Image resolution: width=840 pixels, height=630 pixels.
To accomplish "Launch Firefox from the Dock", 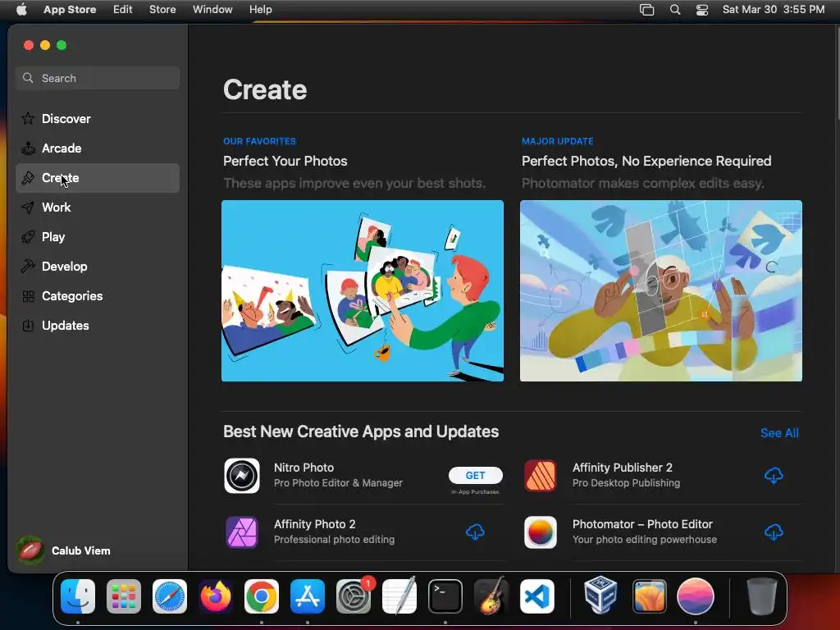I will point(216,596).
